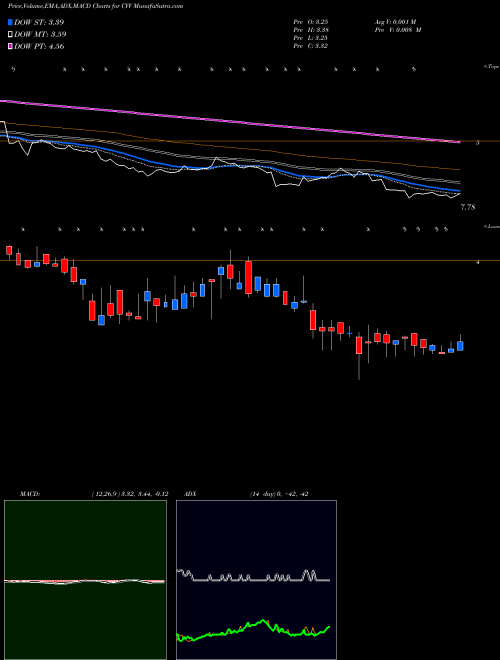Image resolution: width=500 pixels, height=660 pixels.
Task: Select the 'DOW MT: 3.59' legend text
Action: [40, 34]
